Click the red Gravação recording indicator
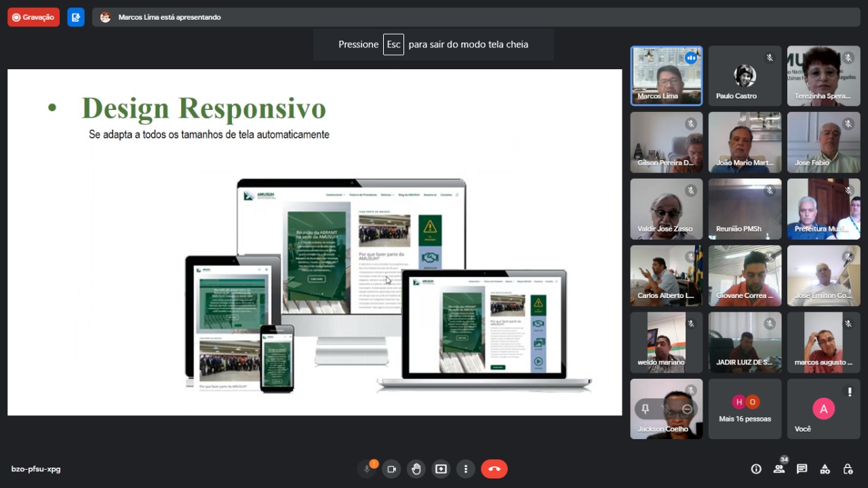The height and width of the screenshot is (488, 868). [x=33, y=17]
